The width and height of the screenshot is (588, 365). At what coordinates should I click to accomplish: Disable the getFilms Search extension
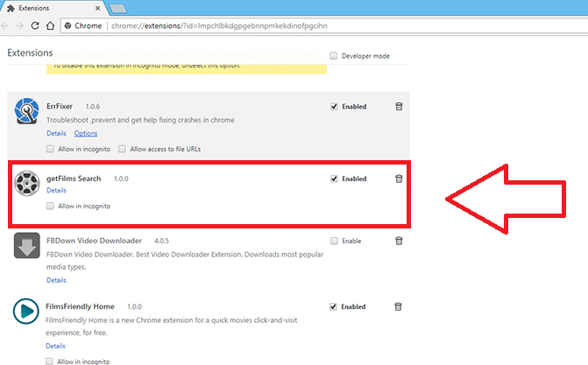(x=334, y=179)
